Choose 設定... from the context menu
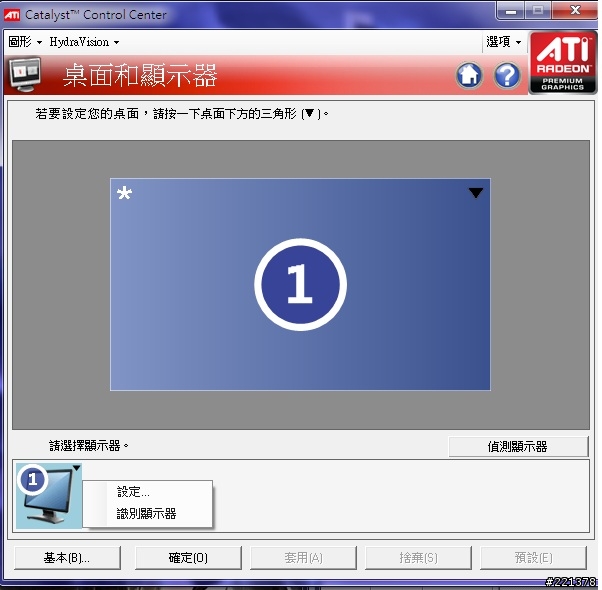Viewport: 602px width, 590px height. click(147, 492)
